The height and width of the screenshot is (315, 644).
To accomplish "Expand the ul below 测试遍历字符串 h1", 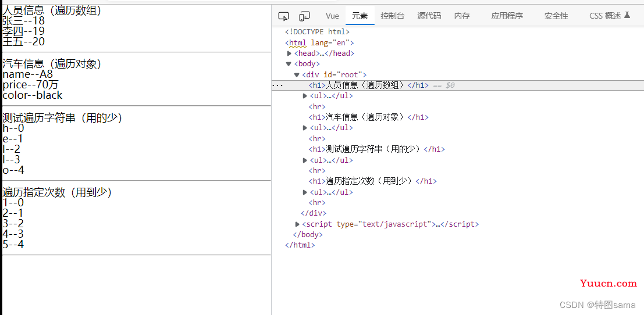I will tap(305, 160).
